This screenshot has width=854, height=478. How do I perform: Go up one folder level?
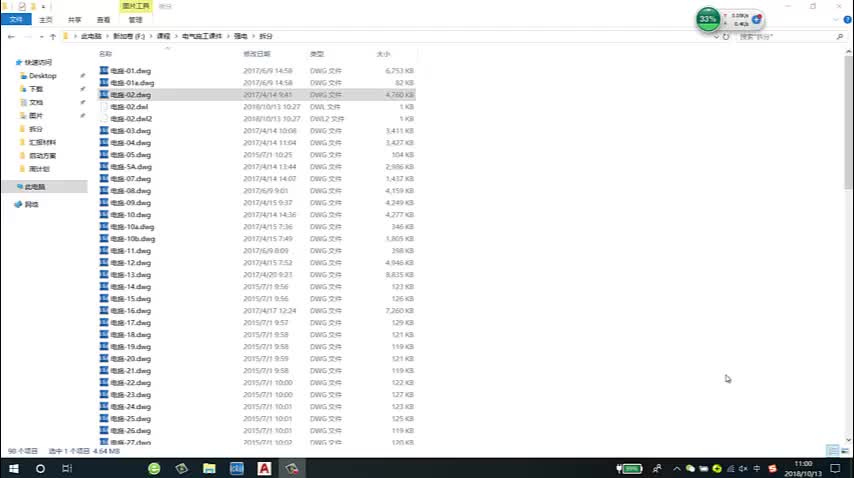coord(53,36)
